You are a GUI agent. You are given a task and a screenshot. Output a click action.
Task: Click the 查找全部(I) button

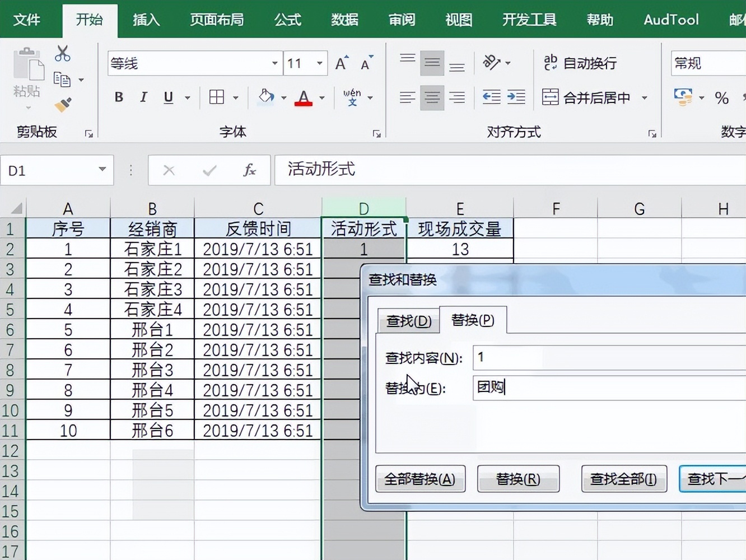(x=623, y=479)
